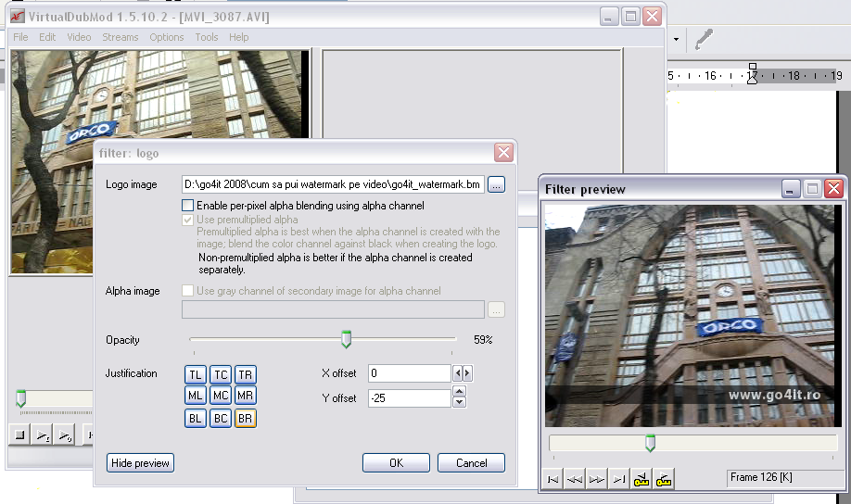Select BL bottom-left justification
851x504 pixels.
pos(196,418)
